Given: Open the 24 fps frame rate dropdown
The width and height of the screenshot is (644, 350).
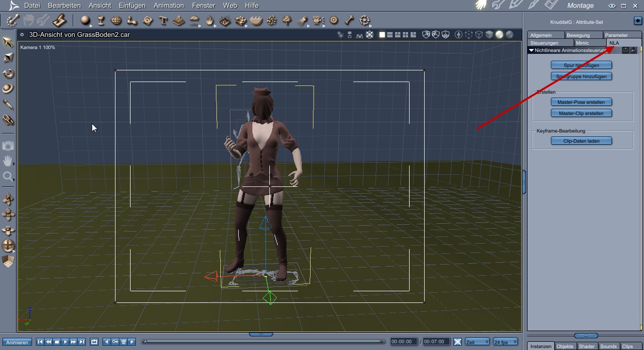Looking at the screenshot, I should (x=505, y=342).
